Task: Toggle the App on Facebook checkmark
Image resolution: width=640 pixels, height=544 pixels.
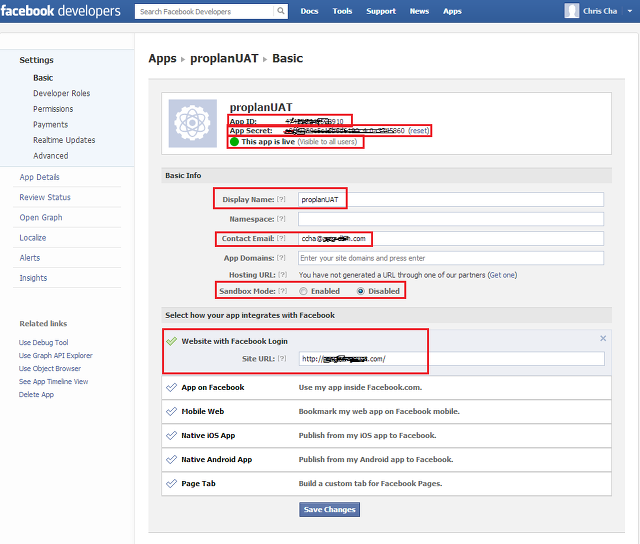Action: click(x=171, y=387)
